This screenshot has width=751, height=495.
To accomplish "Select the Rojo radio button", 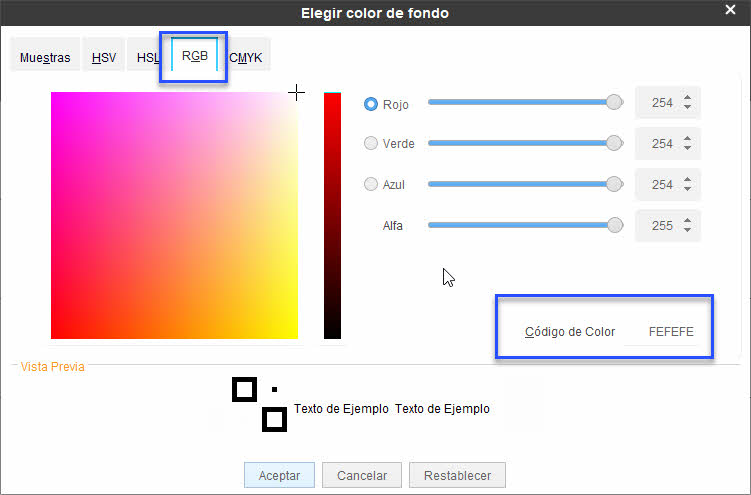I will [371, 104].
